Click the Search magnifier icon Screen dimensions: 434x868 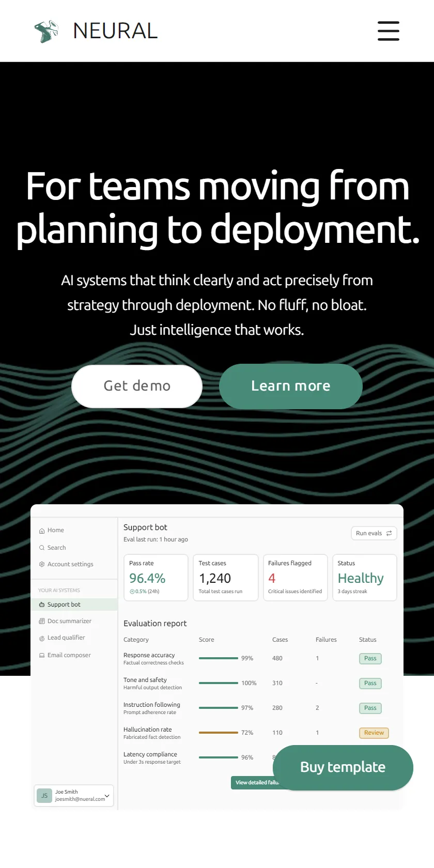[42, 548]
